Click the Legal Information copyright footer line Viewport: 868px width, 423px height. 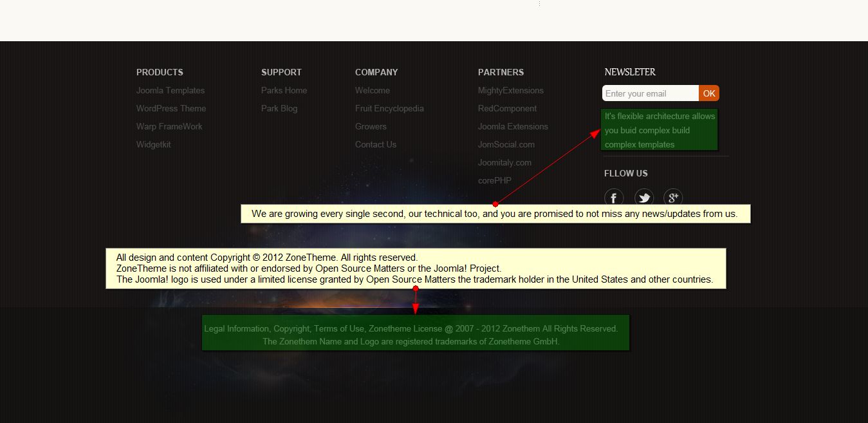(x=411, y=329)
